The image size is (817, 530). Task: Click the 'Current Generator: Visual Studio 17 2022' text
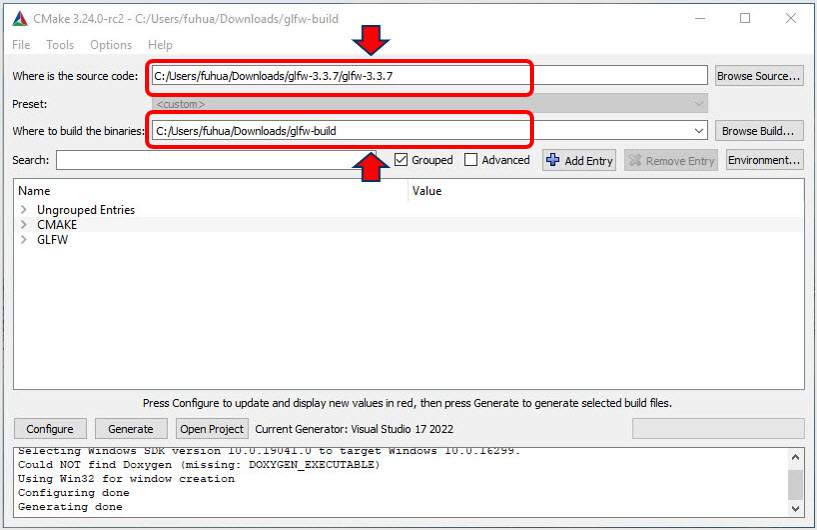354,429
